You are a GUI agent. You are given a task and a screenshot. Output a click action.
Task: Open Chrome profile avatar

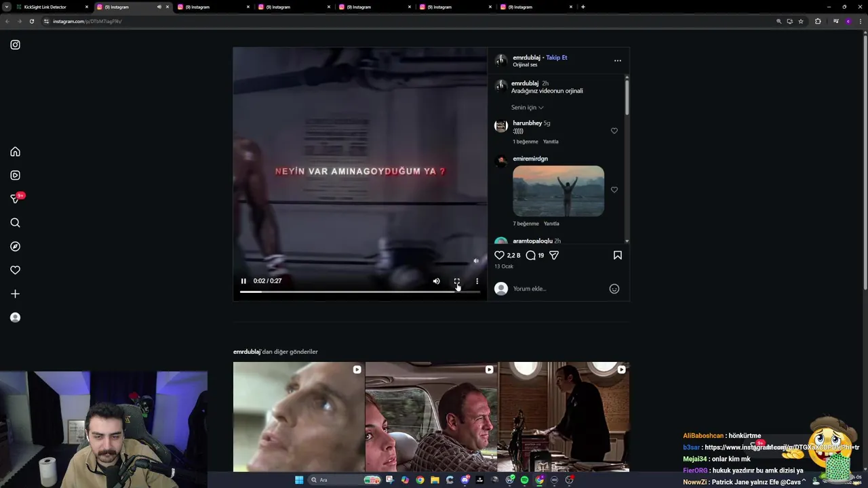tap(848, 21)
